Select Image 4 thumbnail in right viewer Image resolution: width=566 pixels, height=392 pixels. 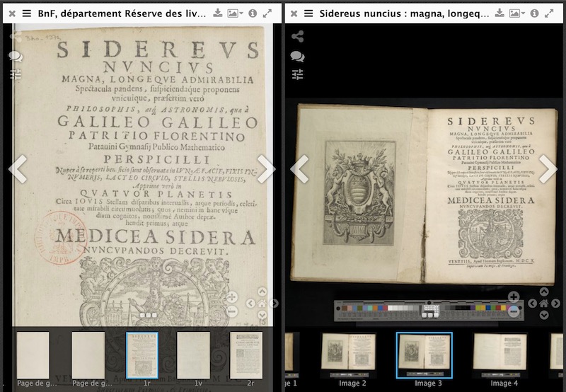pos(500,355)
